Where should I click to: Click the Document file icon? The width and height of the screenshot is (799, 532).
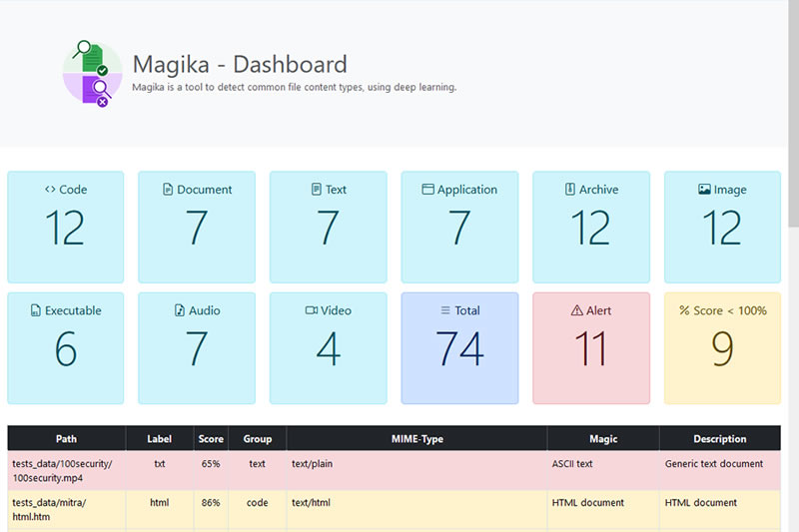[x=168, y=190]
